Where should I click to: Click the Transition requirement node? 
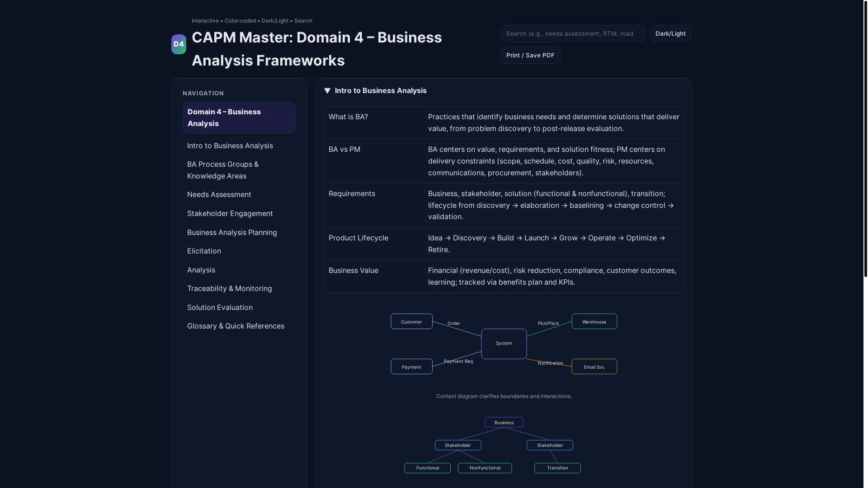tap(557, 468)
